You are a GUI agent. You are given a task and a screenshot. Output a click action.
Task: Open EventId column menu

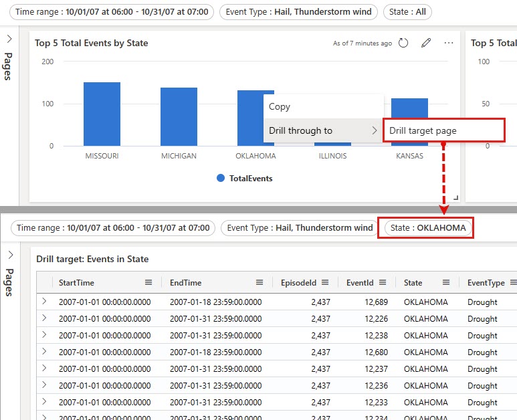383,282
